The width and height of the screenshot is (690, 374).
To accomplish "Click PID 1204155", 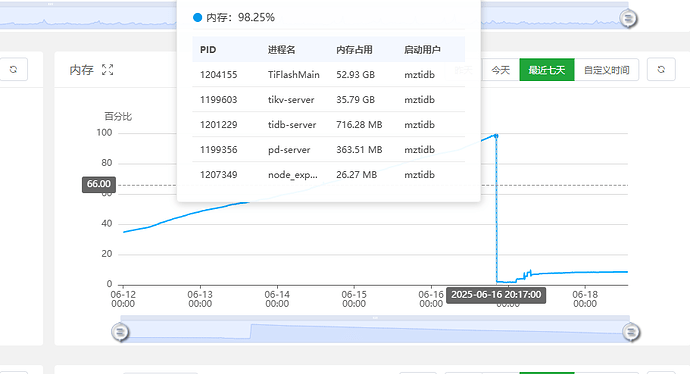I will [x=218, y=75].
